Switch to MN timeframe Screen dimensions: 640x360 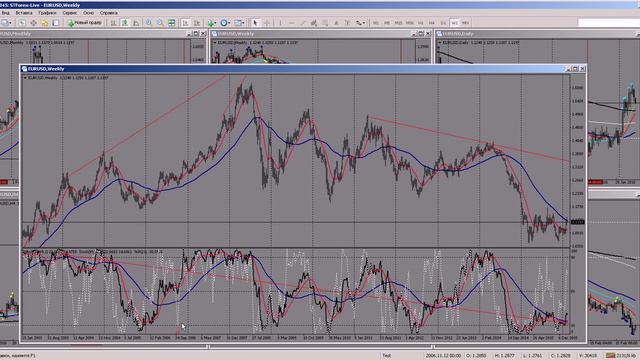point(465,23)
